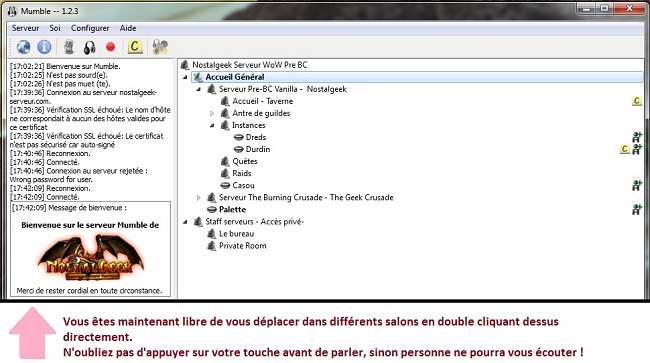
Task: Open comment editor with yellow C icon
Action: pyautogui.click(x=134, y=47)
